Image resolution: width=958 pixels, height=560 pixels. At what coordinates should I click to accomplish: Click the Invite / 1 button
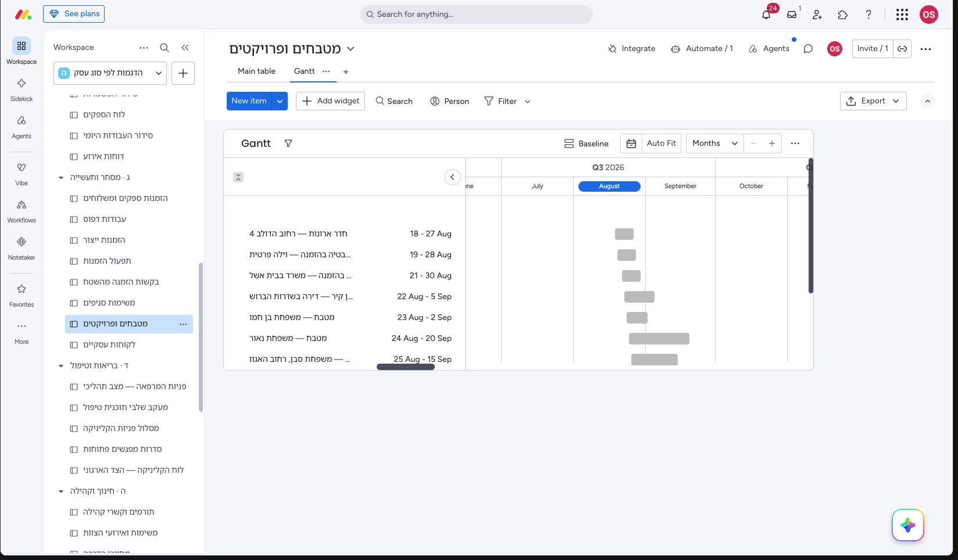point(873,49)
